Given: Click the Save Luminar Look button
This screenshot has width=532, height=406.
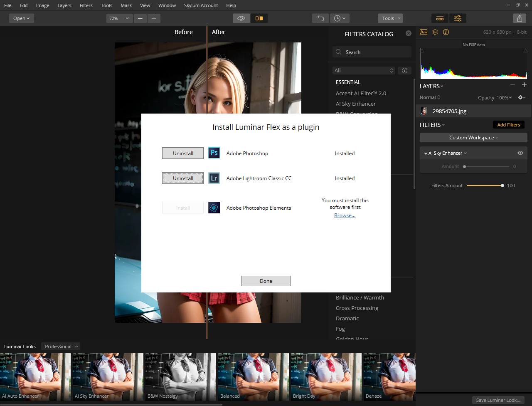Looking at the screenshot, I should tap(498, 400).
